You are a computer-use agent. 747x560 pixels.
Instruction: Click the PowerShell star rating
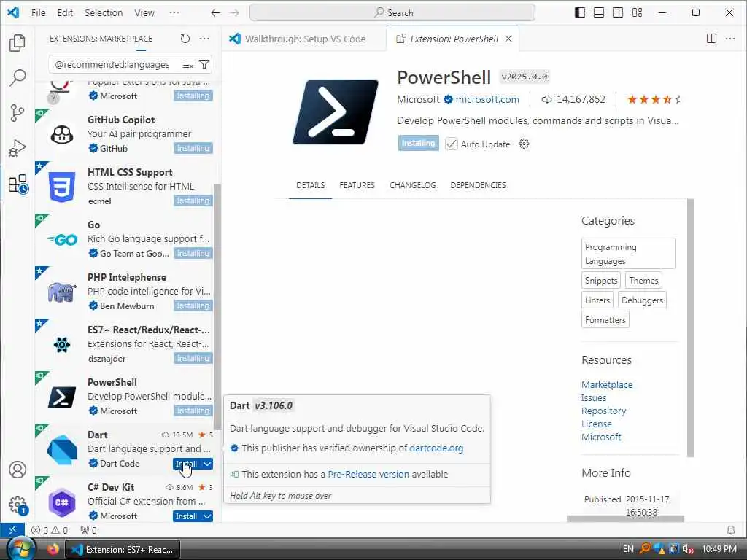pos(654,99)
